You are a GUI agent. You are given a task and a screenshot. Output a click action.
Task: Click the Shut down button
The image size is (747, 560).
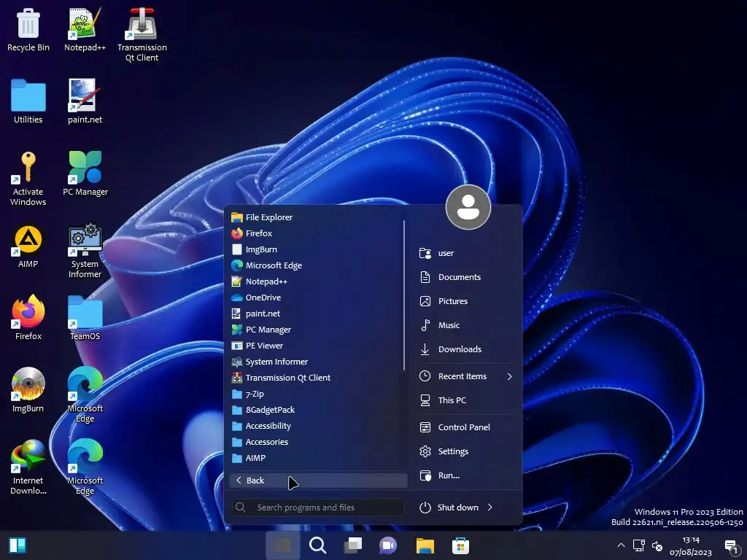449,507
